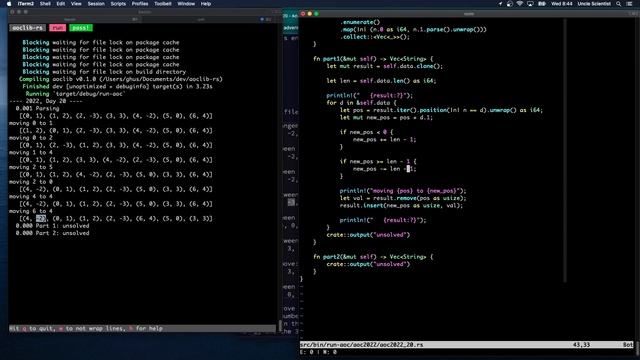The height and width of the screenshot is (360, 640).
Task: Click the screen lock menu bar icon
Action: point(510,4)
